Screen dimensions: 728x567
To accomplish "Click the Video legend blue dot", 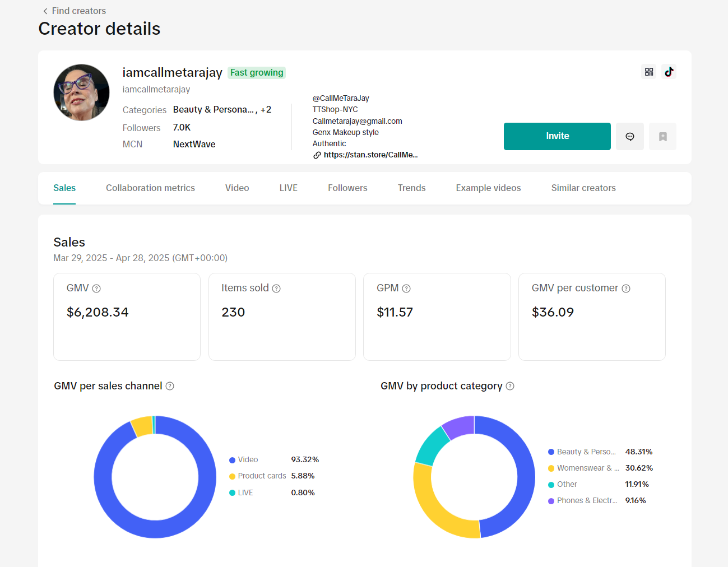I will coord(232,460).
